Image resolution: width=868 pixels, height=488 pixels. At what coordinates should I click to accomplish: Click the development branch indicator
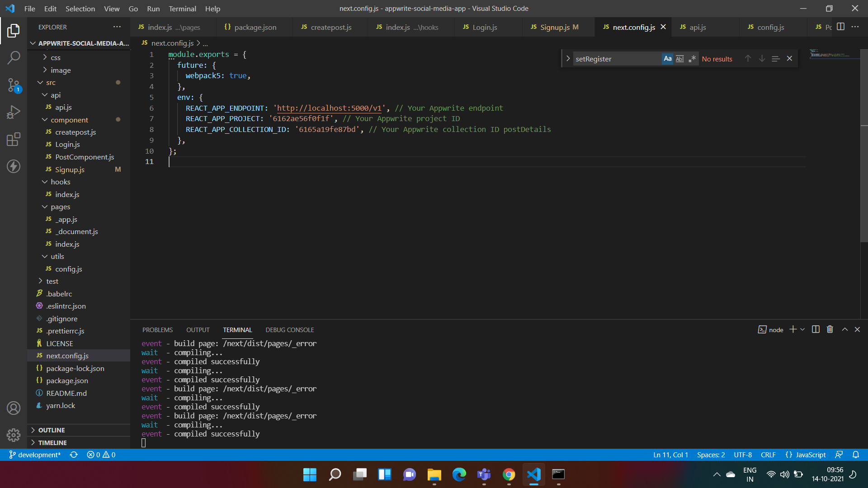tap(35, 455)
